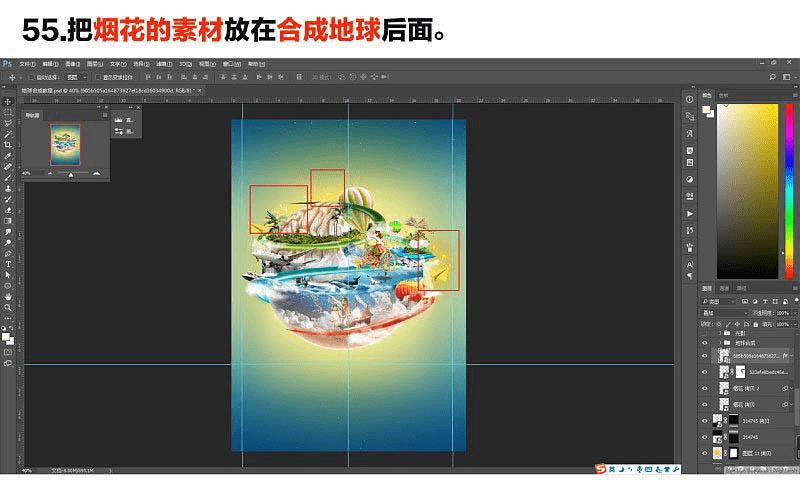Screen dimensions: 800x480
Task: Open the 图像 (Image) menu
Action: tap(72, 64)
